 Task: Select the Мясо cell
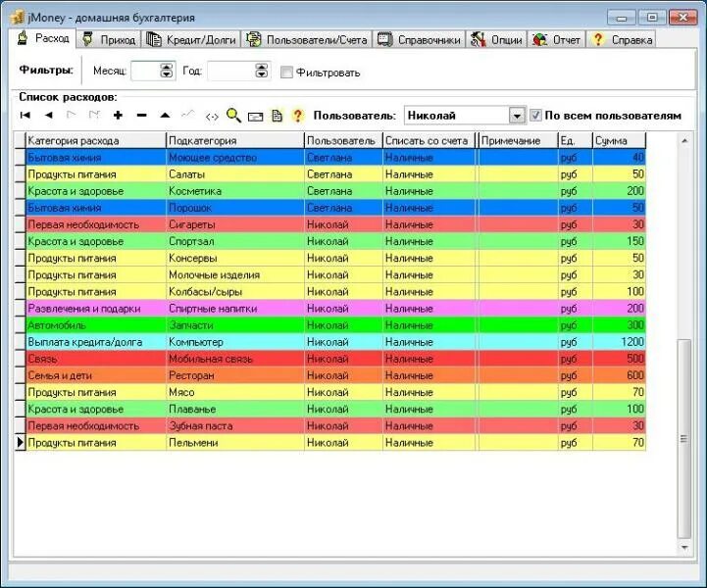point(235,392)
